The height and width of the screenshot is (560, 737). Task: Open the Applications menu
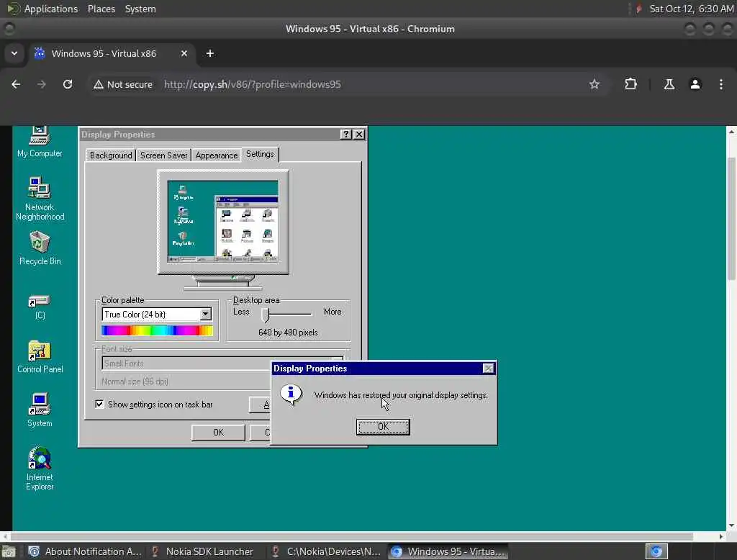[51, 9]
